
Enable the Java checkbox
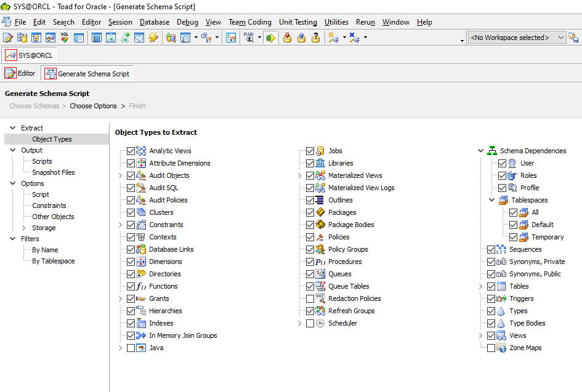[x=131, y=348]
